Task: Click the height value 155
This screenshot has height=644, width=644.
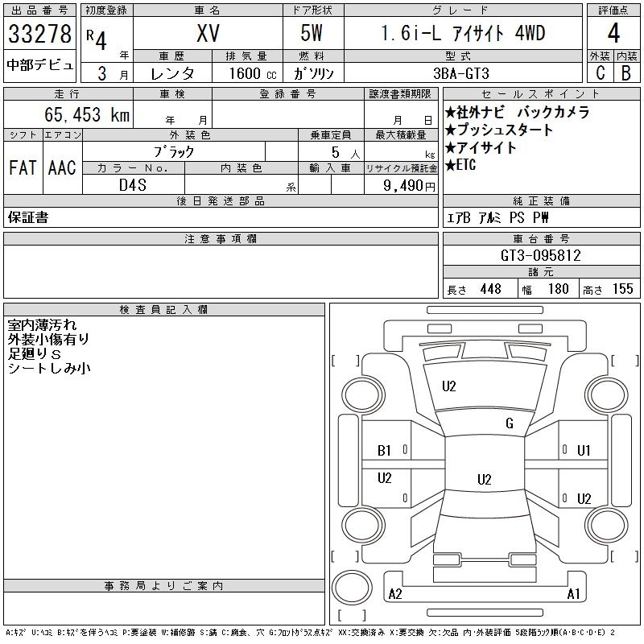Action: click(x=622, y=289)
